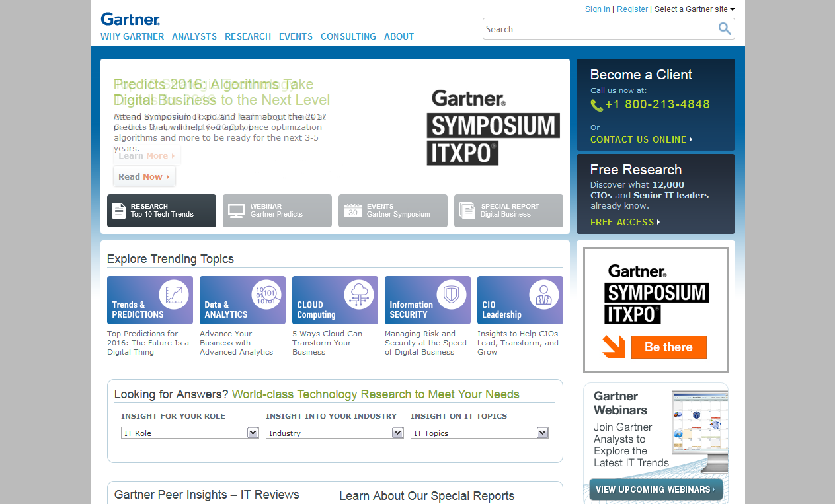This screenshot has height=504, width=835.
Task: Open 5 Ways Cloud Can Transform link
Action: 327,343
